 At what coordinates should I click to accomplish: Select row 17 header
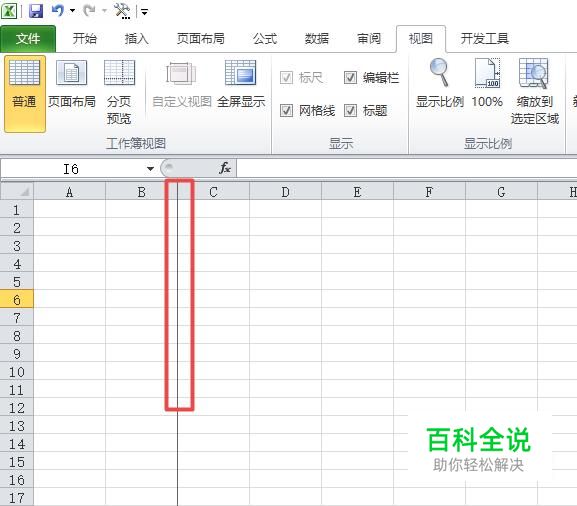pyautogui.click(x=17, y=498)
